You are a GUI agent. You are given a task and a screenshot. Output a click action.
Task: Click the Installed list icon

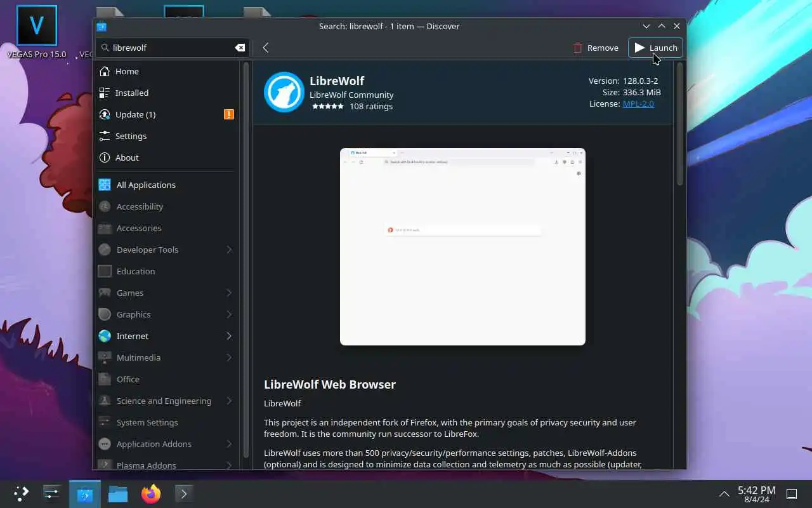click(105, 93)
